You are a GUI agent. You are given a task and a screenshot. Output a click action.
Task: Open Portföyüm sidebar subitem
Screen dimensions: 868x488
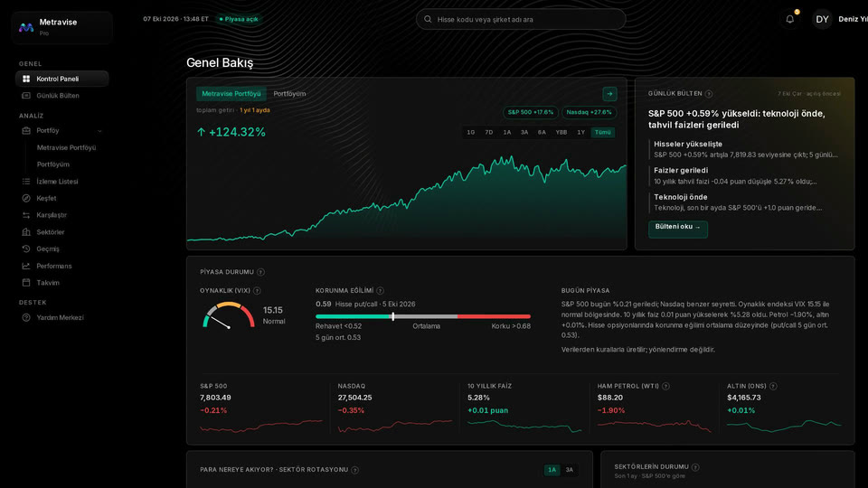coord(53,164)
